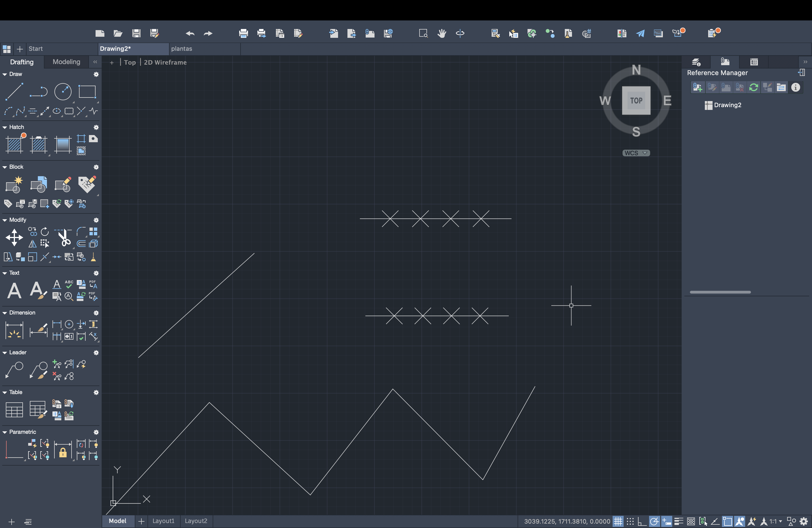
Task: Collapse the Dimension panel section
Action: click(5, 313)
